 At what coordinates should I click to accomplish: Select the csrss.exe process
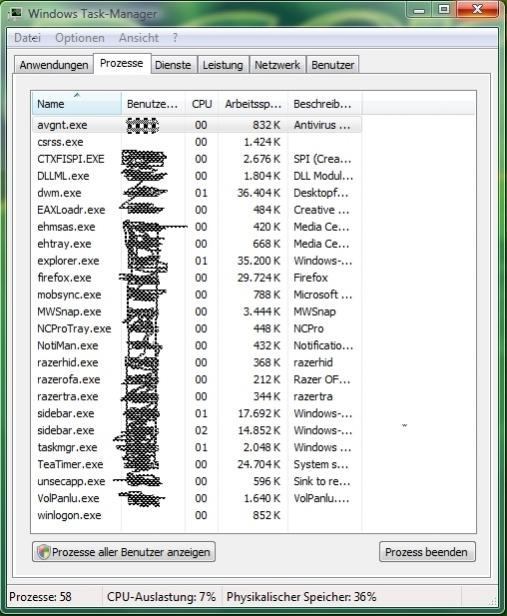(x=197, y=142)
